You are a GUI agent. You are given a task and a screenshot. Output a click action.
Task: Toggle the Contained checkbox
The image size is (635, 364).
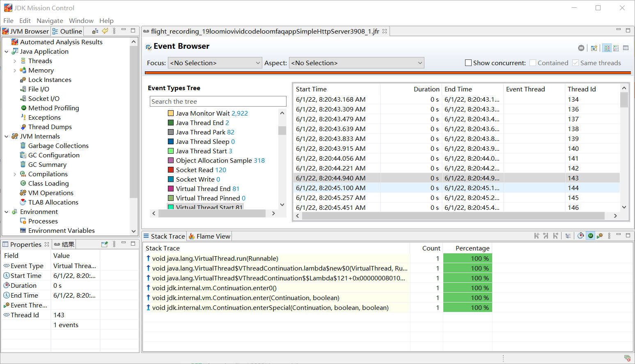tap(533, 63)
